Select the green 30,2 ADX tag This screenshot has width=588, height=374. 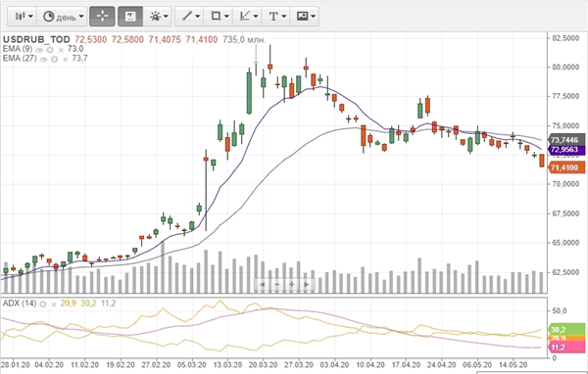coord(566,329)
